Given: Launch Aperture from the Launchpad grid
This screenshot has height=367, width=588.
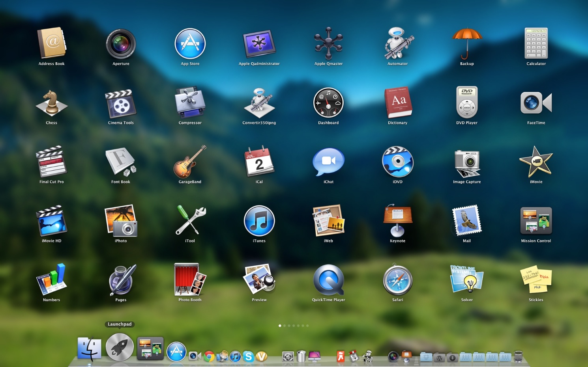Looking at the screenshot, I should point(121,44).
